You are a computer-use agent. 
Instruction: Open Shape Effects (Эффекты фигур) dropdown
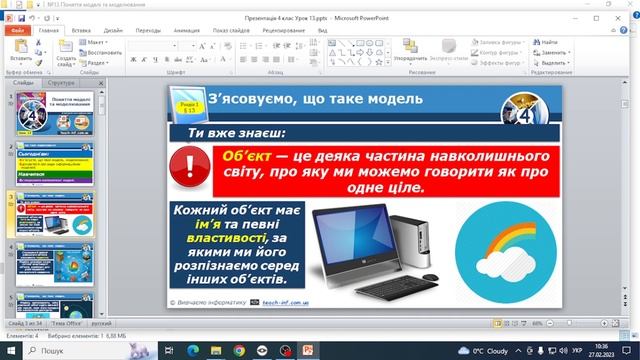point(498,63)
